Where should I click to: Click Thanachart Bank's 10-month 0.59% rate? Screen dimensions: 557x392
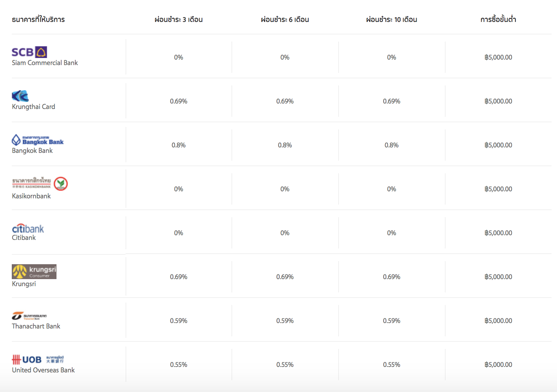(x=391, y=321)
